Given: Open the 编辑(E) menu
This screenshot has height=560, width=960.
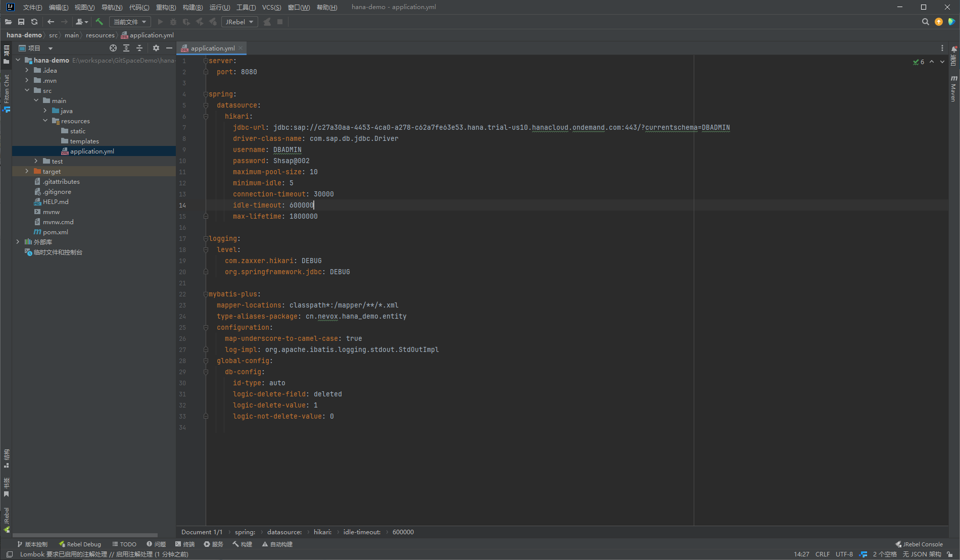Looking at the screenshot, I should point(59,7).
